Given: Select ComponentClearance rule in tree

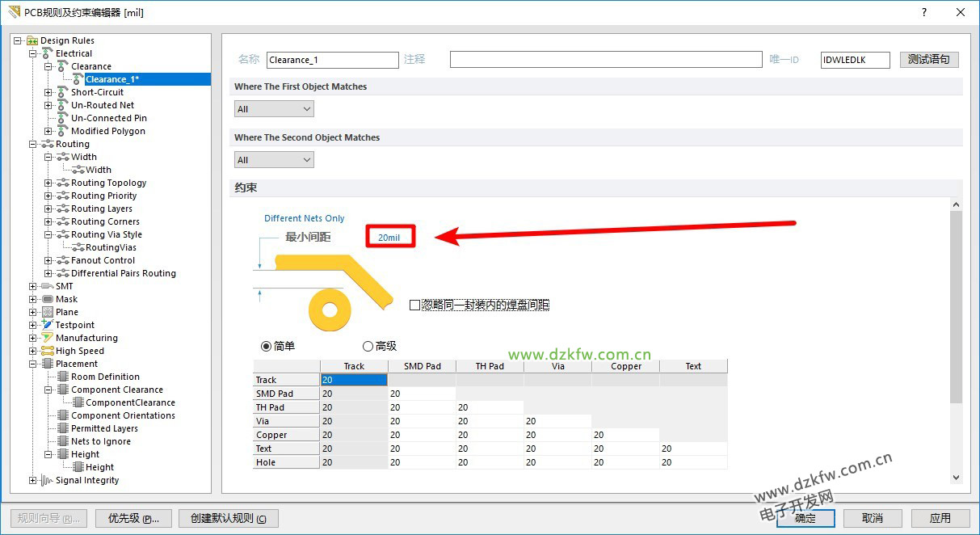Looking at the screenshot, I should tap(130, 402).
